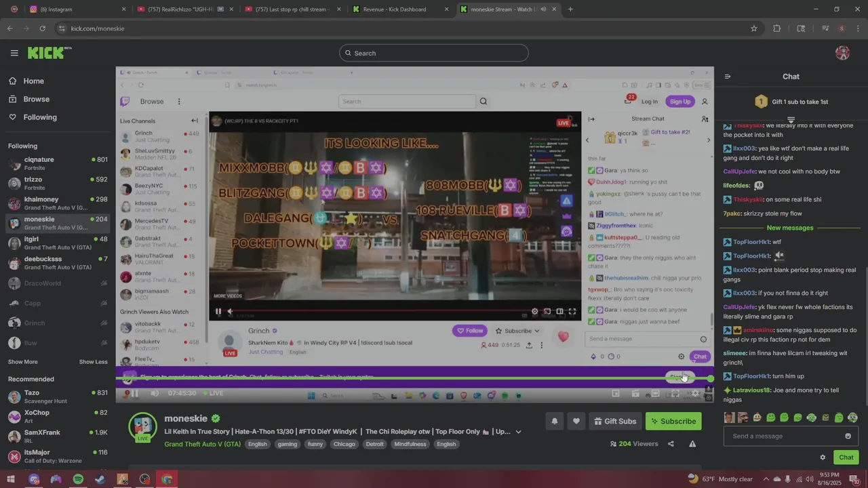Open khaimoney's channel in sidebar
The height and width of the screenshot is (488, 868).
pos(58,203)
